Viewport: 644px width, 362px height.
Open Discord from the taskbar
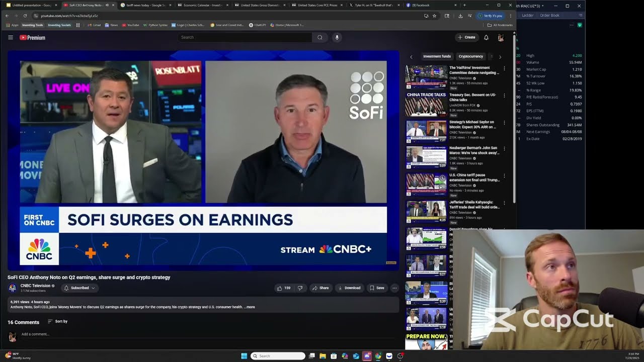[367, 356]
